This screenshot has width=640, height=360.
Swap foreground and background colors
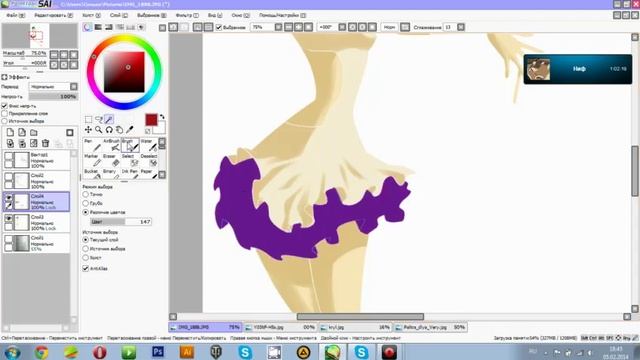click(162, 117)
